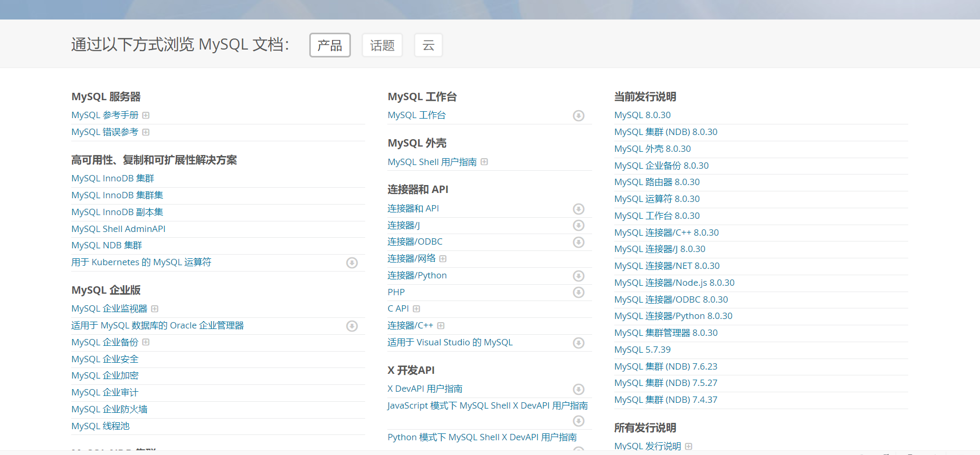Open MySQL 参考手册 link
This screenshot has height=455, width=980.
pos(105,115)
